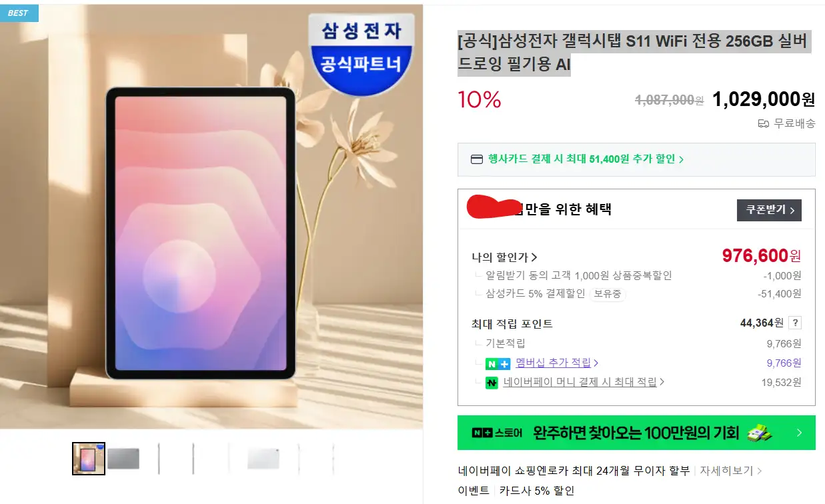
Task: Select the white tablet angled thumbnail
Action: click(263, 459)
